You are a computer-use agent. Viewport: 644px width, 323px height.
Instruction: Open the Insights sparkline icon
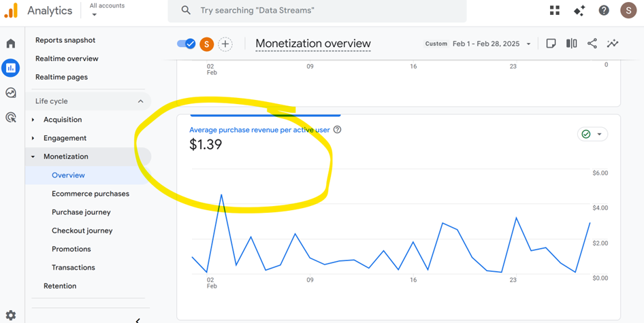click(613, 44)
